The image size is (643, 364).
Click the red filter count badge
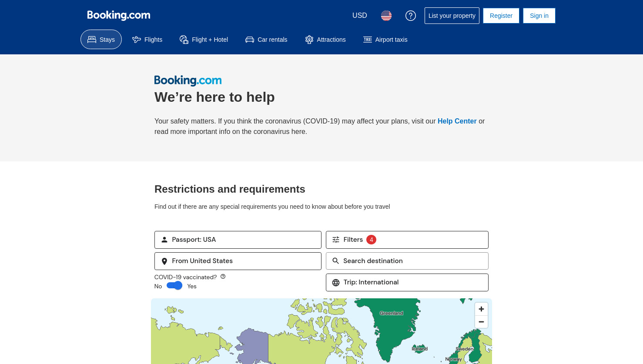371,240
